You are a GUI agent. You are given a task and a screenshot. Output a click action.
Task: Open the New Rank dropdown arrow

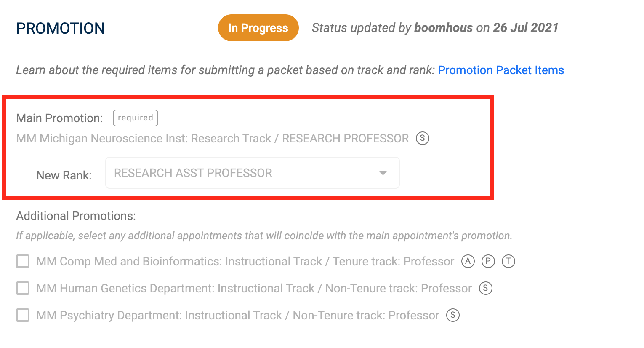[383, 173]
